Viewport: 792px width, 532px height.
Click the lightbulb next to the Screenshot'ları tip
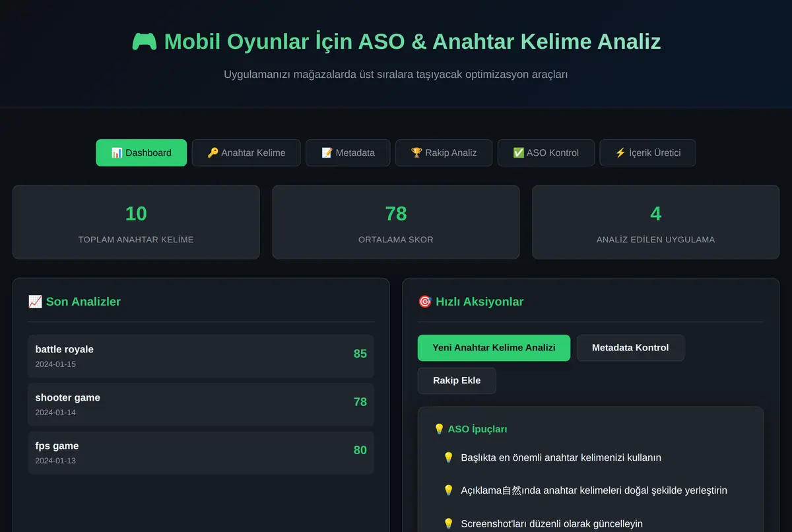449,523
